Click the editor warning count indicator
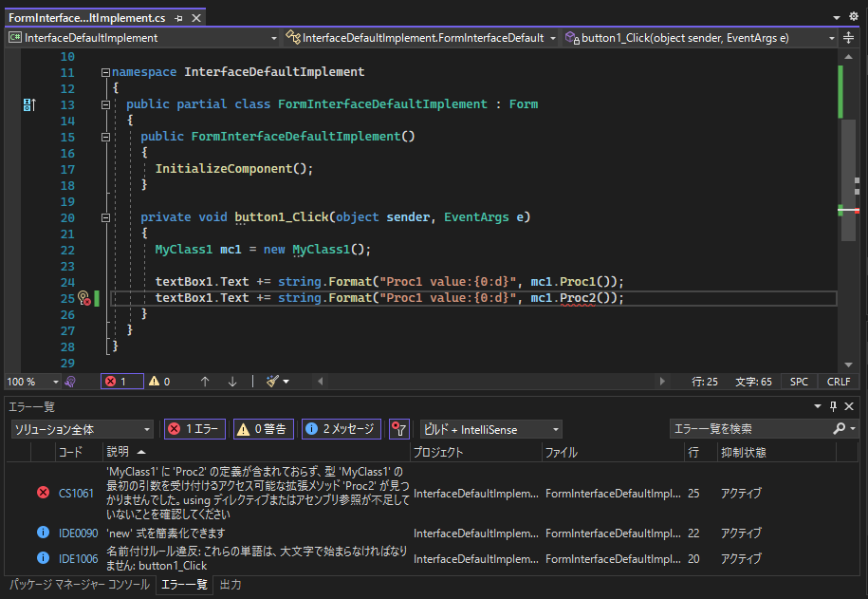Image resolution: width=868 pixels, height=599 pixels. click(159, 382)
